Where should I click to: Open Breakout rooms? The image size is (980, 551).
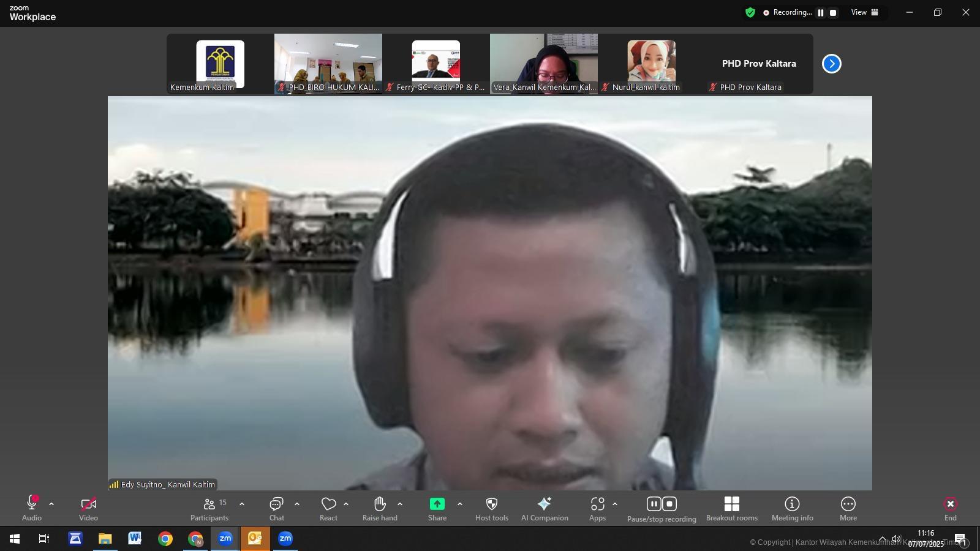(732, 508)
